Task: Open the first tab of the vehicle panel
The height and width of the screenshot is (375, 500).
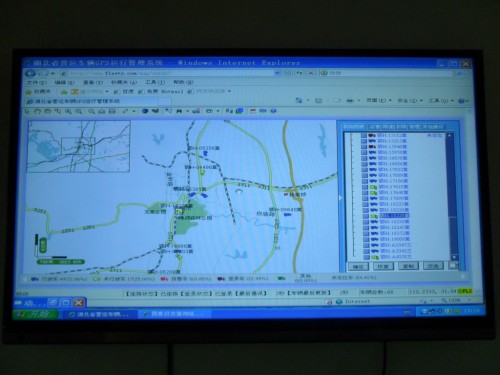Action: (354, 127)
